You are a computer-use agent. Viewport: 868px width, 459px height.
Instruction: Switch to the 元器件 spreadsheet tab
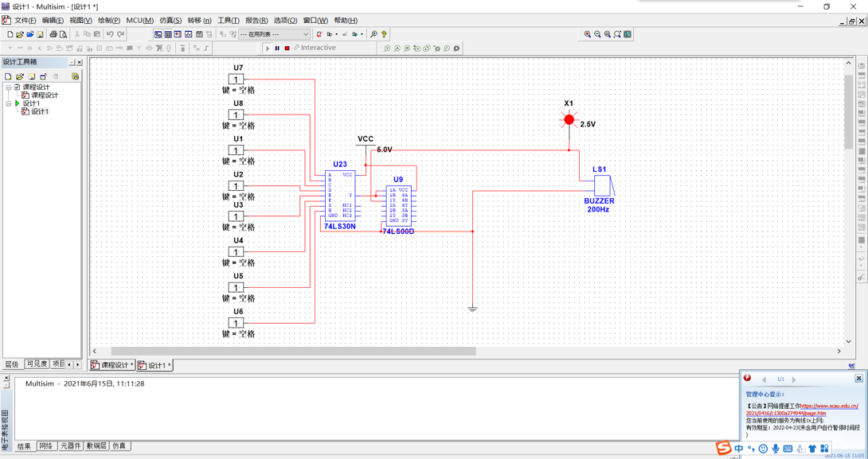[x=70, y=445]
